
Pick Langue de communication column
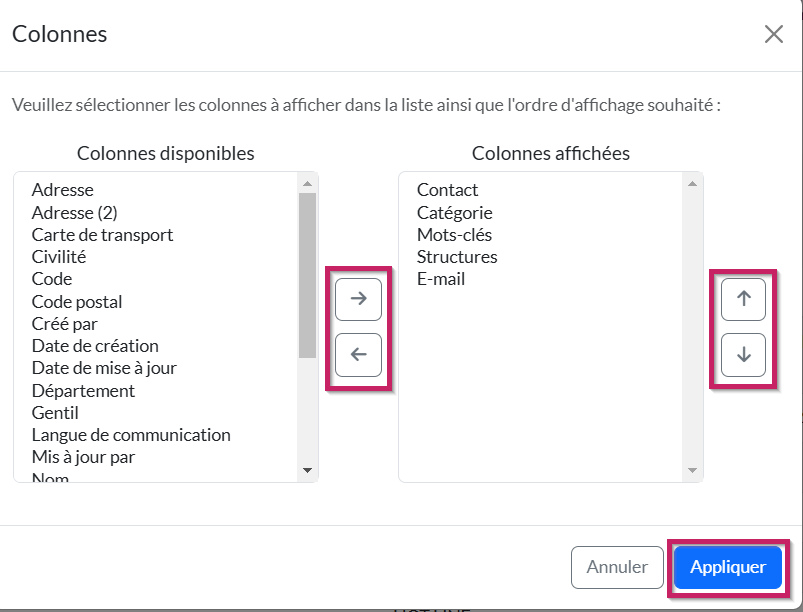131,435
